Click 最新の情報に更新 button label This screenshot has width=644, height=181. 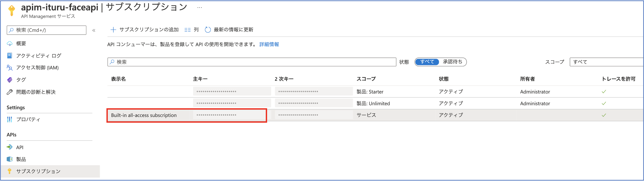(234, 29)
